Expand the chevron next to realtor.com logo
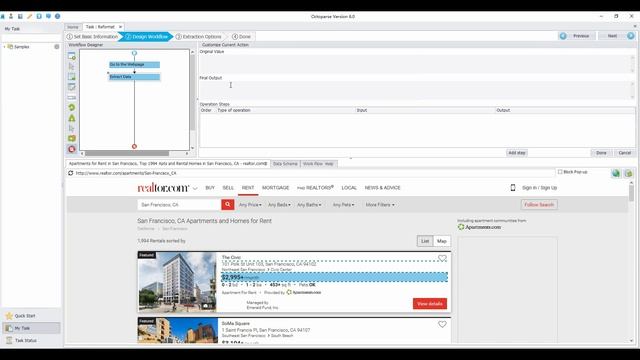Image resolution: width=640 pixels, height=360 pixels. pos(195,189)
